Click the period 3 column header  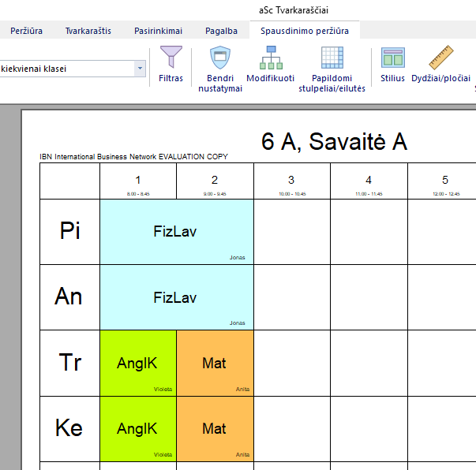tap(290, 181)
